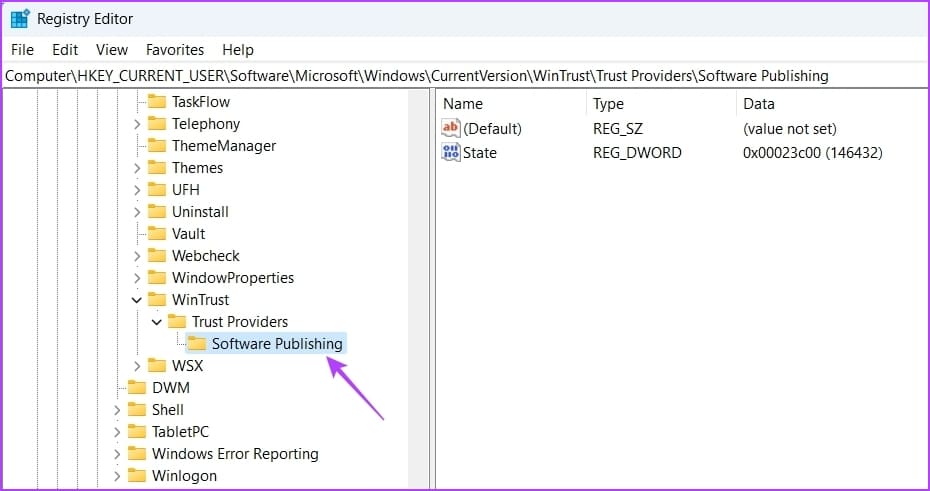Click the Registry Editor app icon
Viewport: 930px width, 491px height.
click(20, 18)
